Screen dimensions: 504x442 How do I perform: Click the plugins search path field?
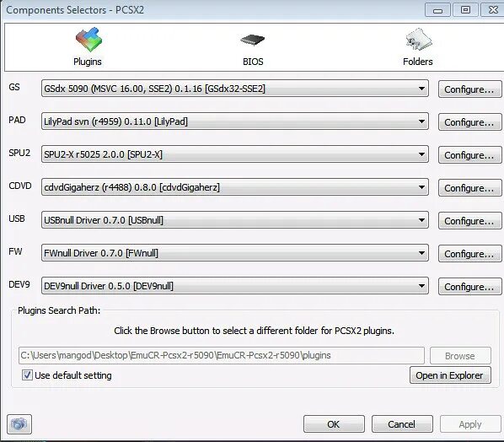pyautogui.click(x=222, y=355)
